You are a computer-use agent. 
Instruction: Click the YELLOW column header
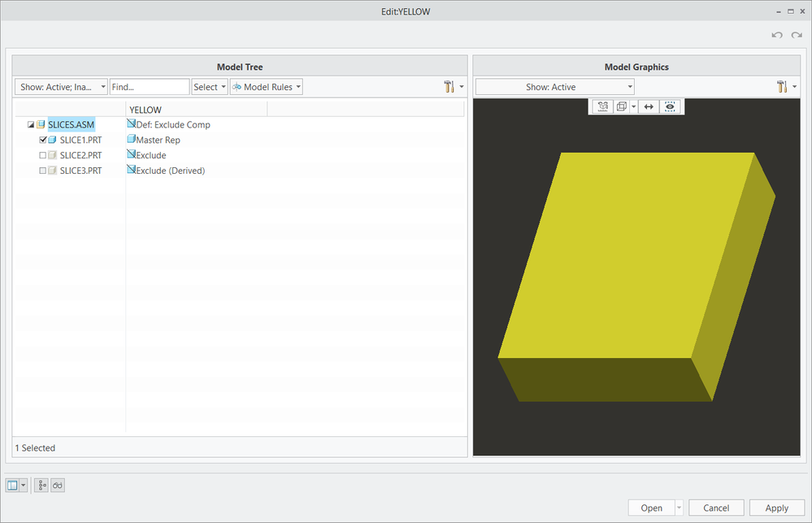[197, 110]
